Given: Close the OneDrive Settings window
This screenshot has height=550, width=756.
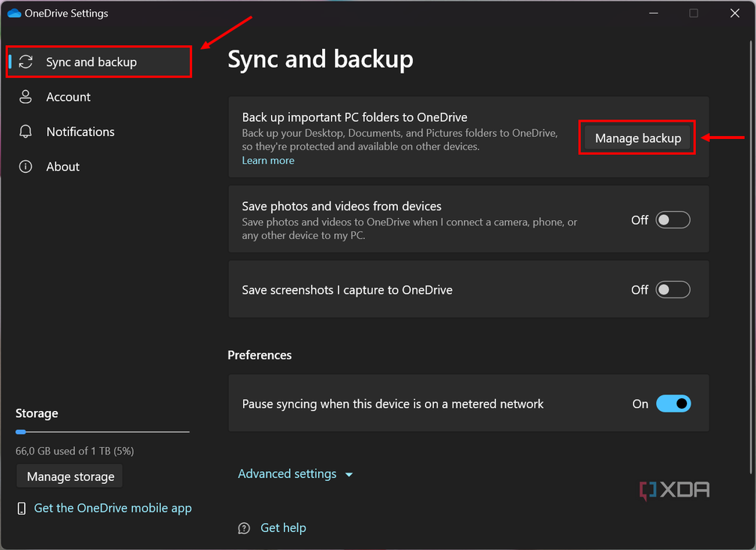Looking at the screenshot, I should tap(733, 13).
